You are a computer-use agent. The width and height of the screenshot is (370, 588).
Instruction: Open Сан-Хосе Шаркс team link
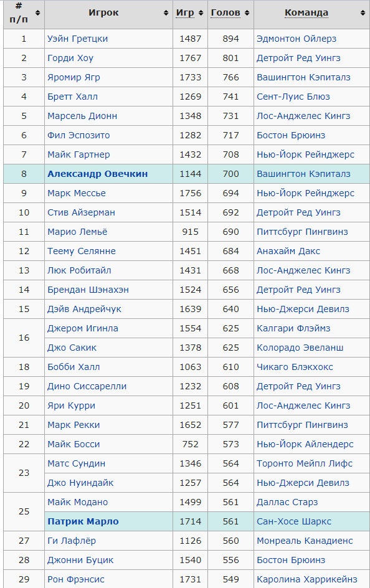(294, 521)
